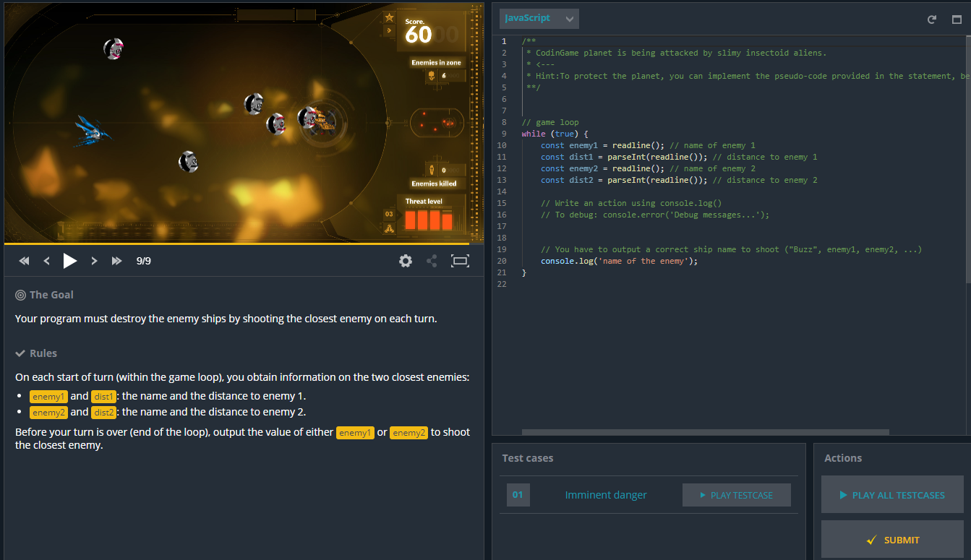The width and height of the screenshot is (971, 560).
Task: Step back one frame
Action: click(x=46, y=261)
